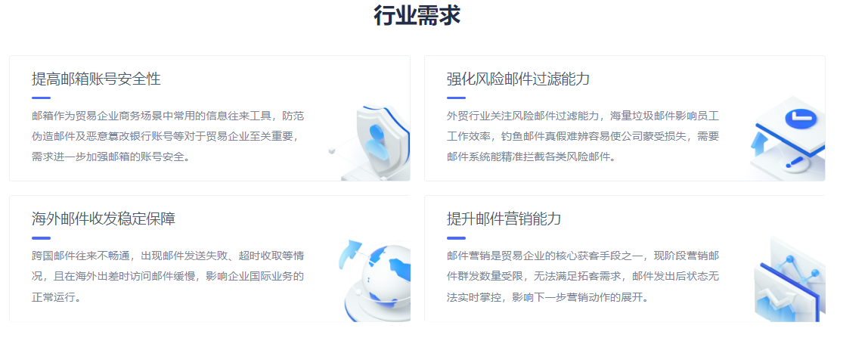Click the overseas mail delivery description text

point(168,276)
